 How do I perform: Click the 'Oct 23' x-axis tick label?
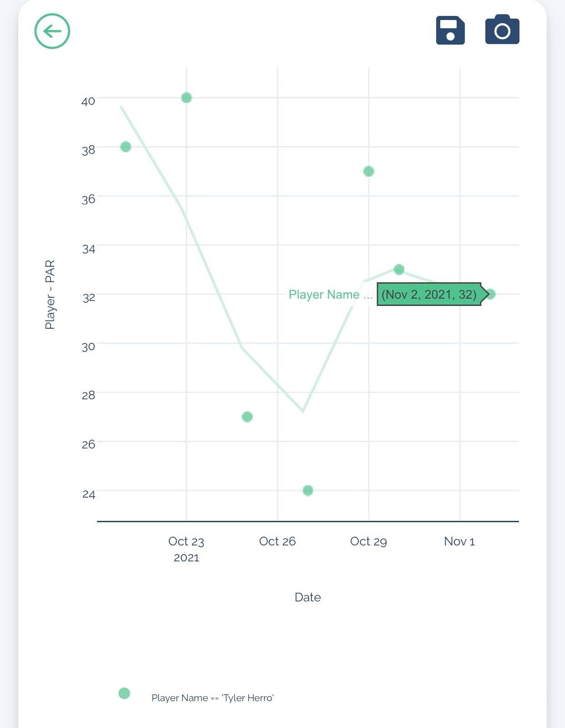coord(186,541)
